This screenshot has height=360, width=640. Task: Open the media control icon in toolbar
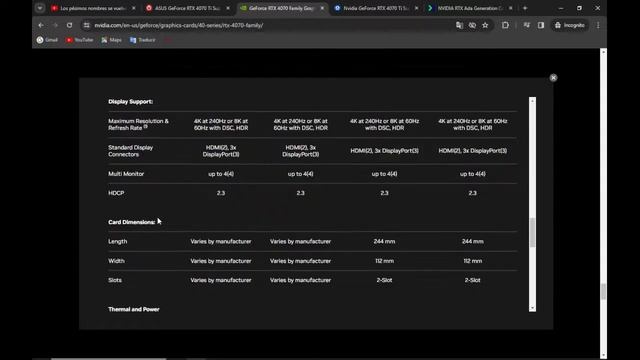coord(527,25)
